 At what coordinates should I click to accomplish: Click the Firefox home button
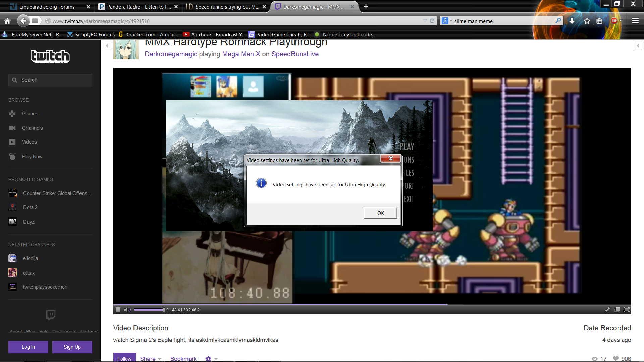tap(7, 21)
